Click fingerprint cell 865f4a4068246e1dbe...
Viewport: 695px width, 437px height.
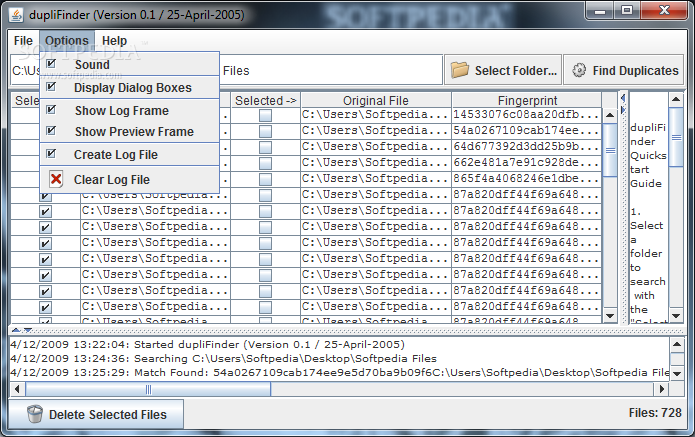(527, 179)
